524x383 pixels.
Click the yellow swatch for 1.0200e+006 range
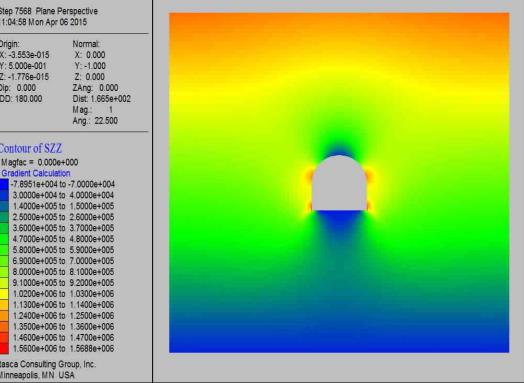pos(4,294)
